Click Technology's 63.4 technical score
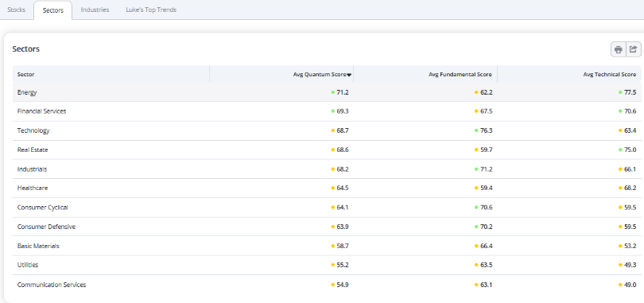644x303 pixels. click(630, 130)
